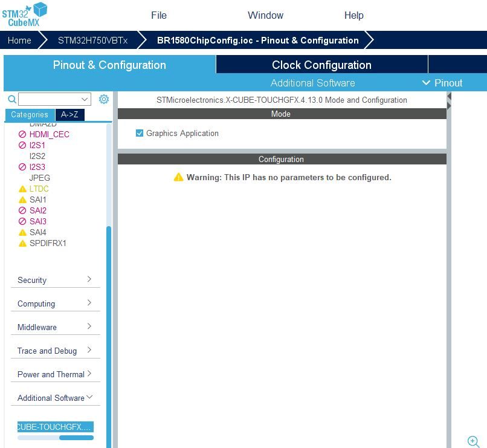Viewport: 487px width, 448px height.
Task: Select the LTDC peripheral
Action: [x=39, y=189]
